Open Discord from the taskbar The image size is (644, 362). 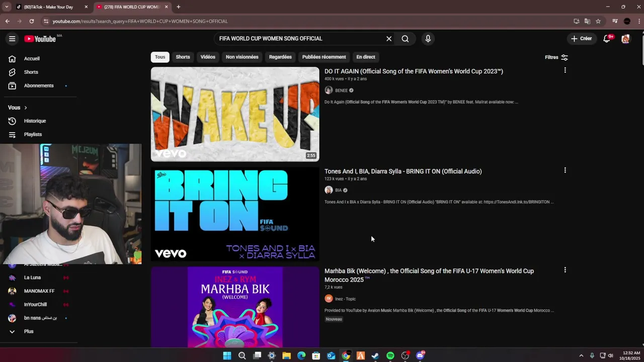click(421, 356)
